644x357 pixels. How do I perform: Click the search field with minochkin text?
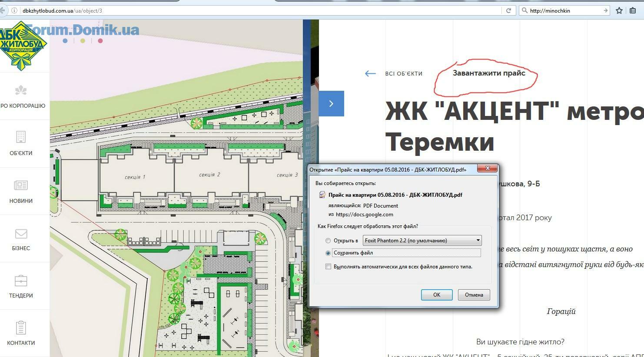[565, 10]
